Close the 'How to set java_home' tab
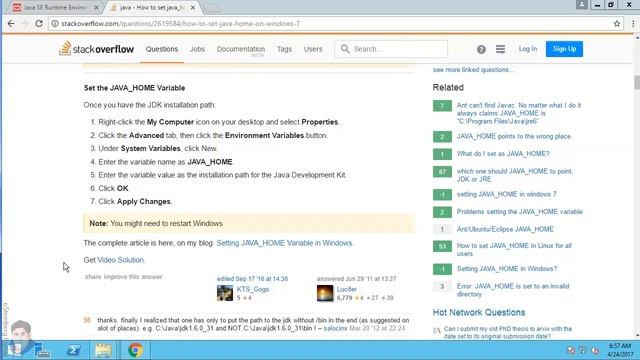 click(x=193, y=7)
